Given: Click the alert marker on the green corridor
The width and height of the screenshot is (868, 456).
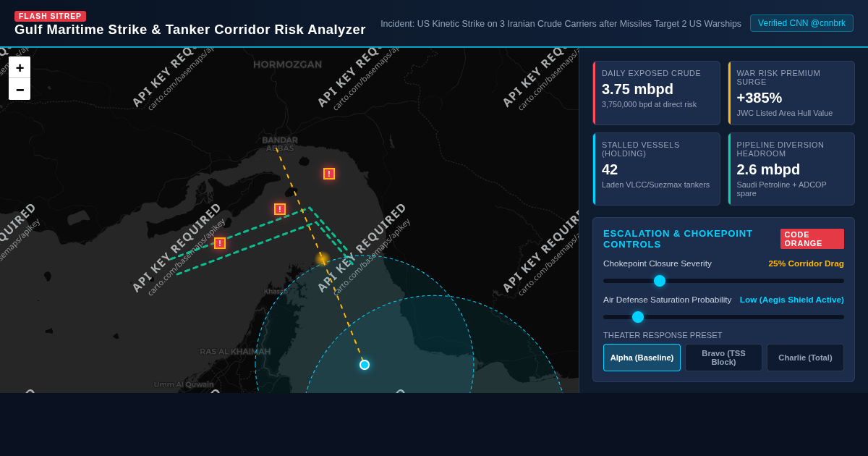Looking at the screenshot, I should [220, 243].
